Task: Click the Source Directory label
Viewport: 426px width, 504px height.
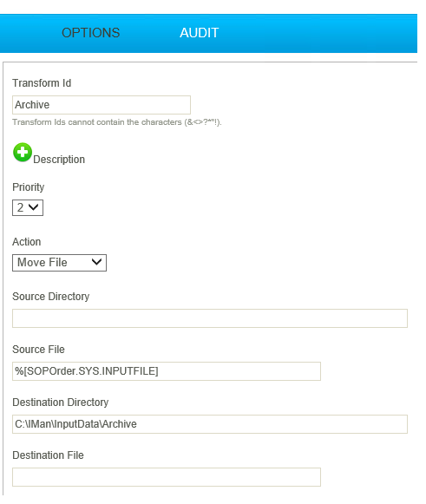Action: [x=51, y=297]
